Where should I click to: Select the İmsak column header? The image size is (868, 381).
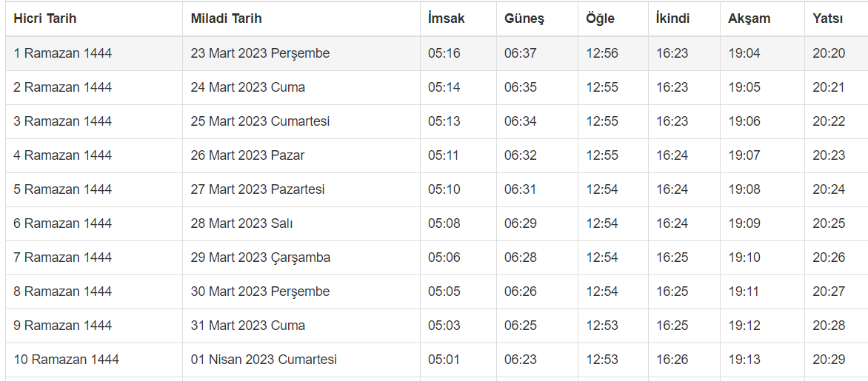click(x=447, y=18)
